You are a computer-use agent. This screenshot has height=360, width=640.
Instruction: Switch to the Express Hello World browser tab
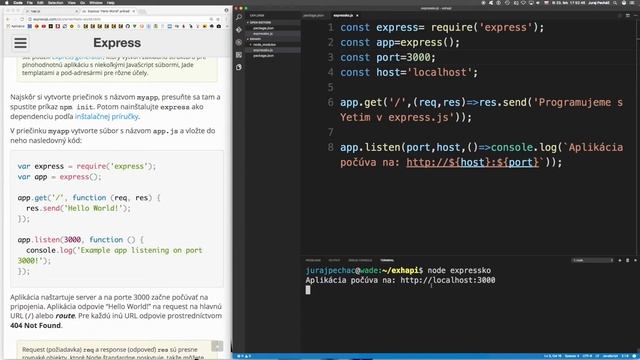110,11
